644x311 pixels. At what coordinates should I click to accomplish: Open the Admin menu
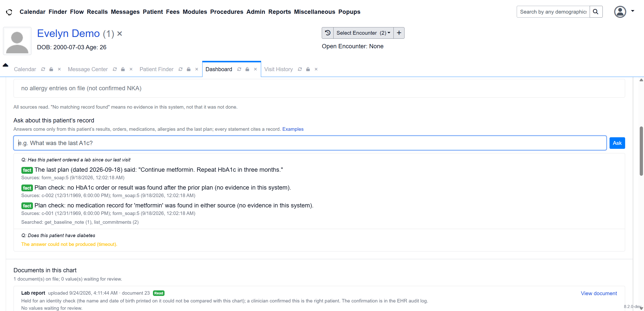coord(256,12)
